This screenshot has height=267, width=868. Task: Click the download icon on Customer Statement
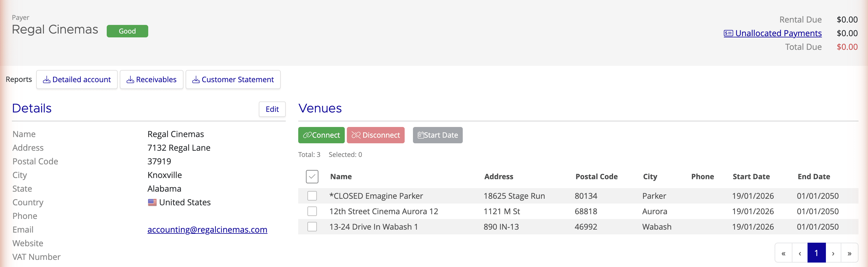click(197, 80)
